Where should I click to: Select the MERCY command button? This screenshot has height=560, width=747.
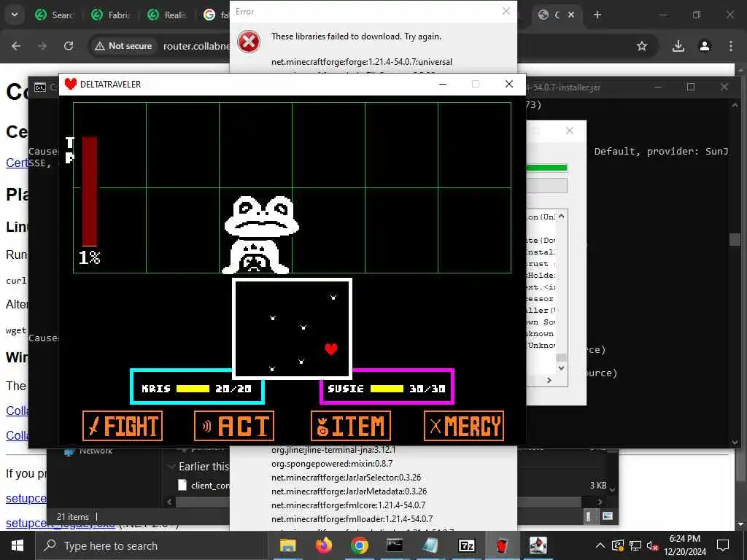coord(463,426)
